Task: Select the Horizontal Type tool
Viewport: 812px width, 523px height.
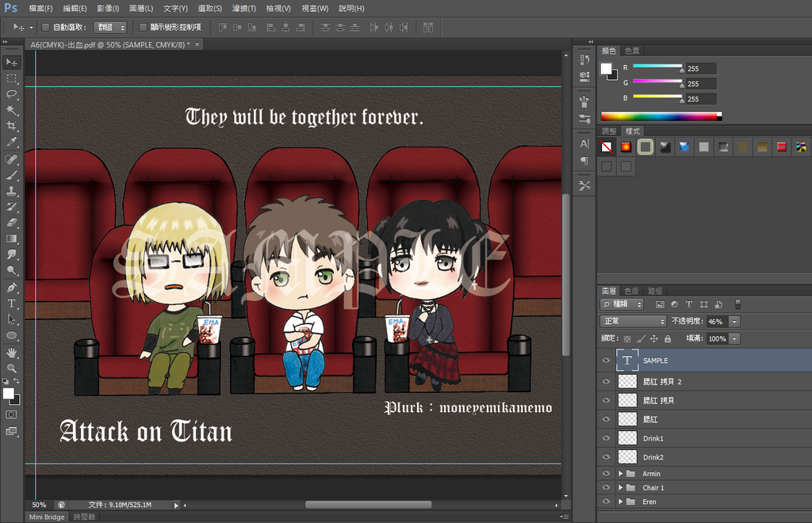Action: (x=11, y=303)
